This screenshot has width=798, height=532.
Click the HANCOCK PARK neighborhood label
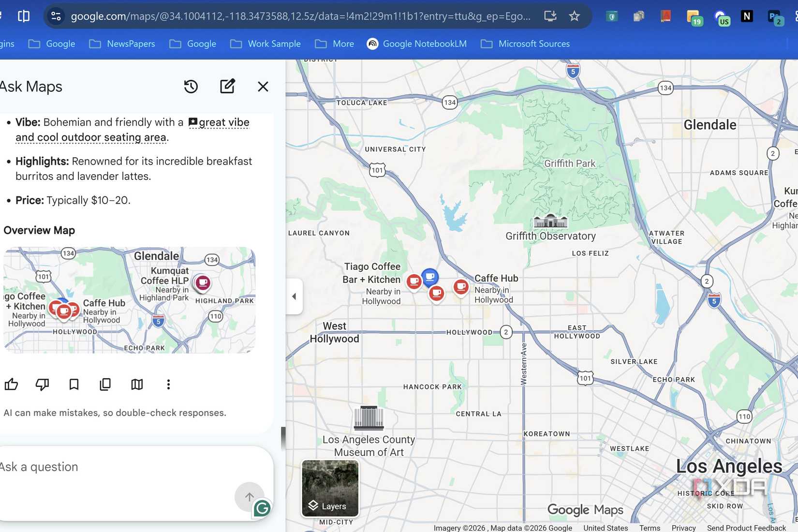click(x=432, y=387)
